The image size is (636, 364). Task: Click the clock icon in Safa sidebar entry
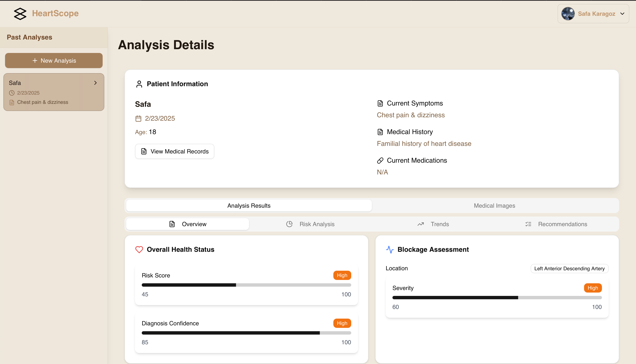tap(12, 93)
